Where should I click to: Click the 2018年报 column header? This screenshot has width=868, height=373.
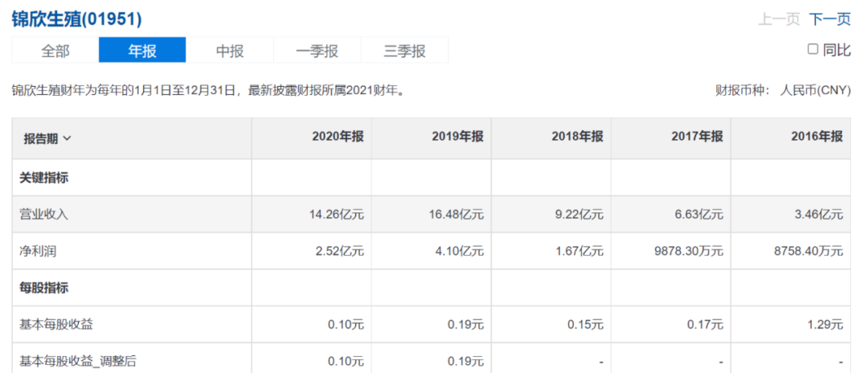pyautogui.click(x=577, y=137)
